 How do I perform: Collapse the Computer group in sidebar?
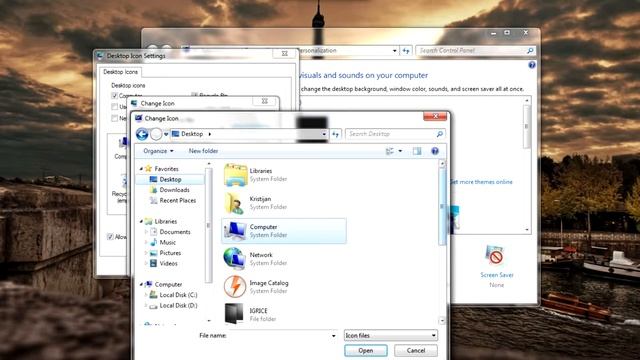coord(141,284)
